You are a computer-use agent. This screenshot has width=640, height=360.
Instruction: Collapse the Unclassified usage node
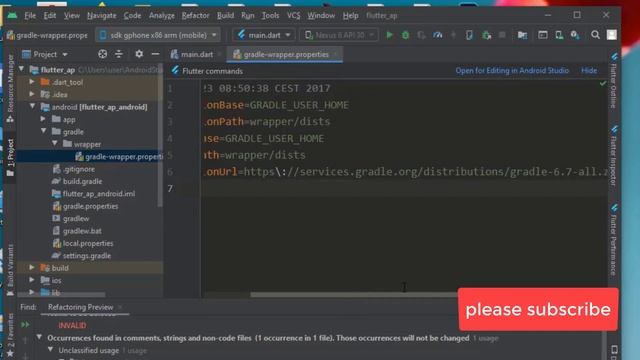point(50,350)
